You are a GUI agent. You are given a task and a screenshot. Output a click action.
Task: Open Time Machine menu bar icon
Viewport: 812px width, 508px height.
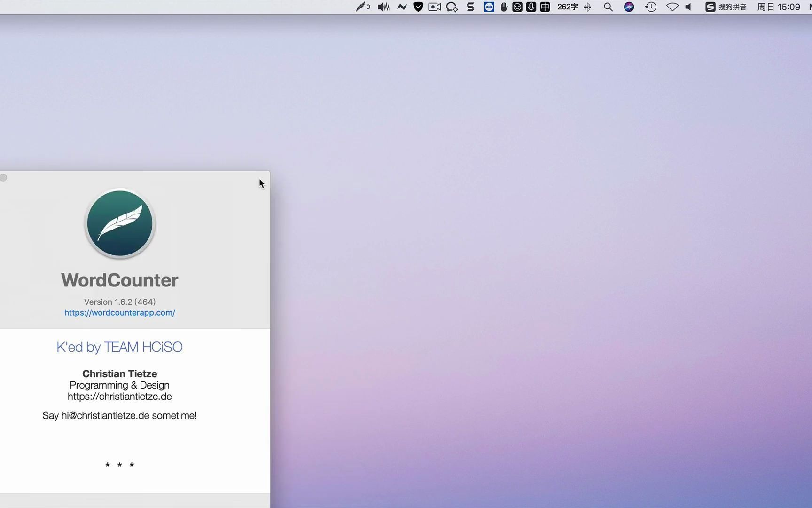click(x=650, y=7)
